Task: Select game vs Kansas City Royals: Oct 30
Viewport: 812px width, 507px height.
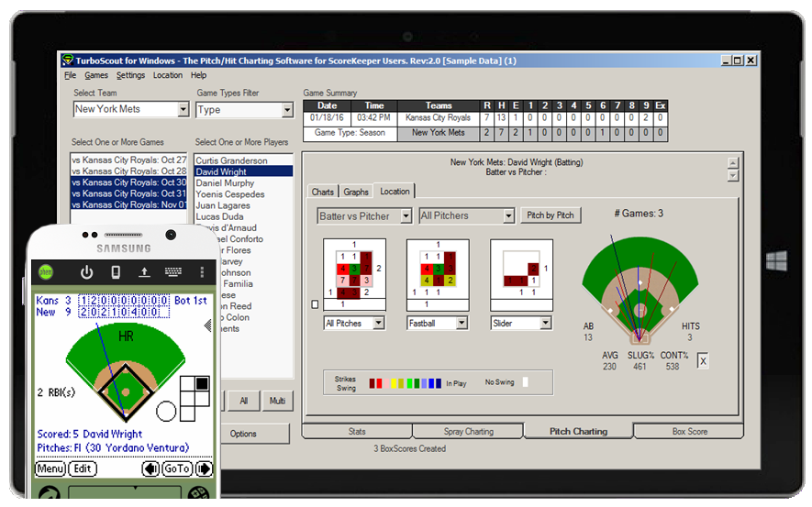Action: [128, 182]
